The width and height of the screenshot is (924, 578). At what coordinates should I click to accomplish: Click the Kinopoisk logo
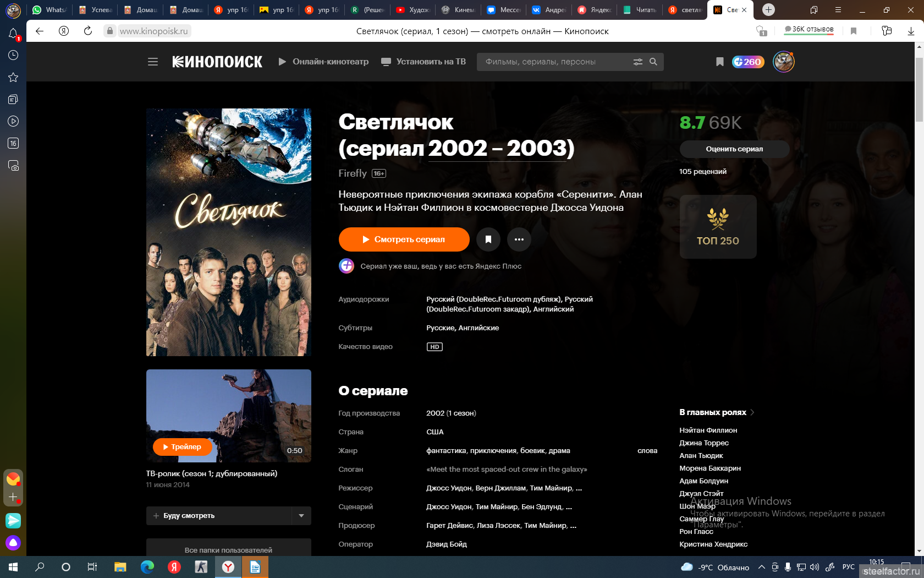click(x=217, y=62)
